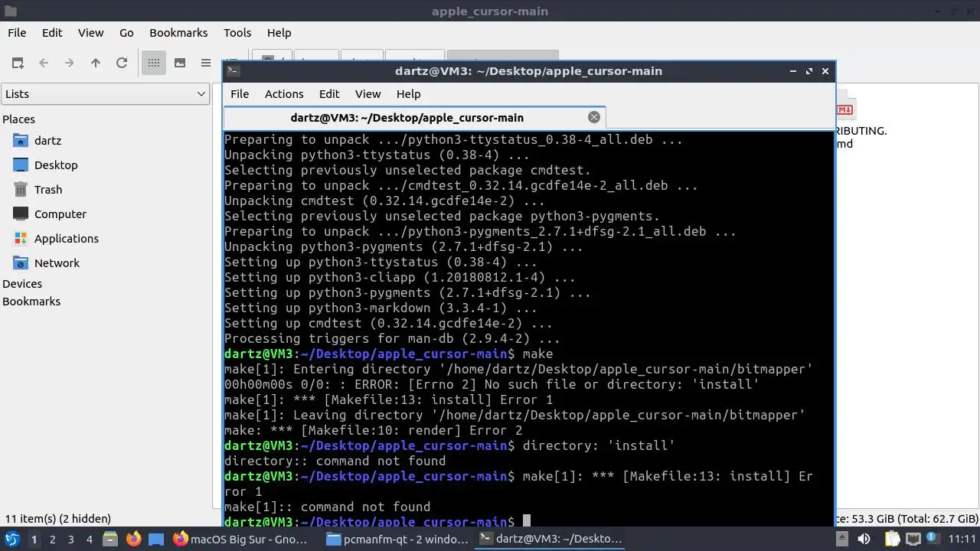The height and width of the screenshot is (551, 980).
Task: Click the file manager title bar window icon
Action: (x=10, y=11)
